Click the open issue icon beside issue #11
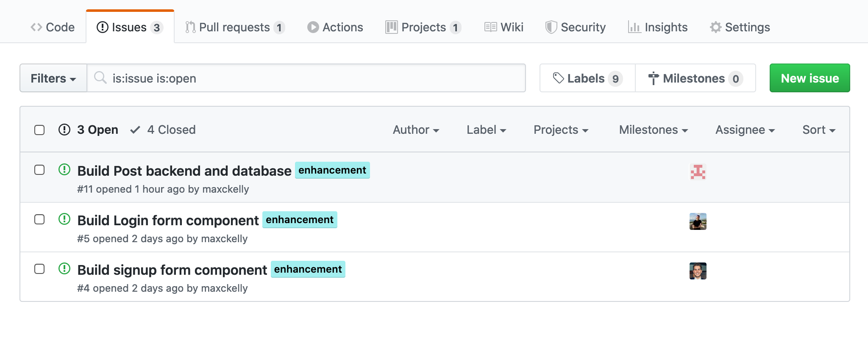Viewport: 868px width, 337px height. point(64,170)
